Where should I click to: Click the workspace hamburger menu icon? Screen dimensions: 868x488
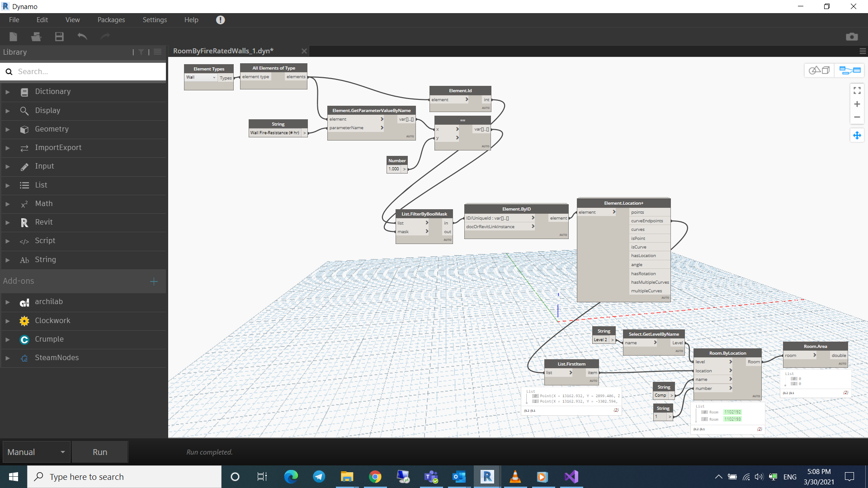click(863, 51)
